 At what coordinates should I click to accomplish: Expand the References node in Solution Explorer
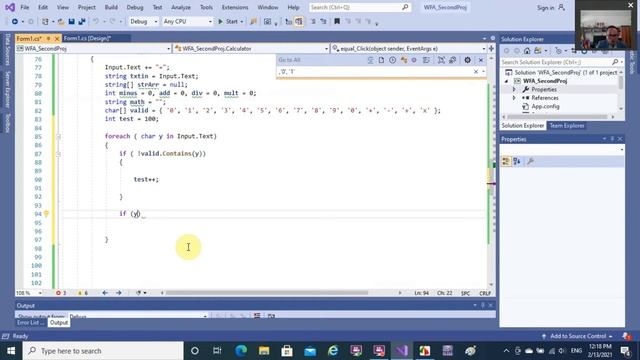point(514,98)
